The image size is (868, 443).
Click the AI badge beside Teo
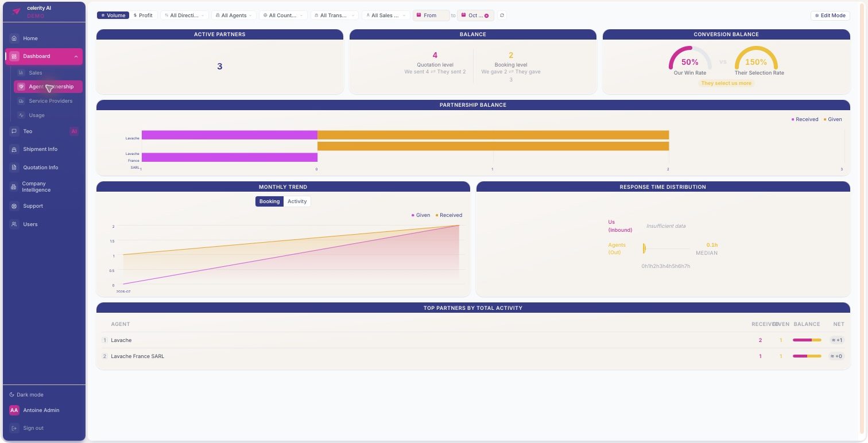tap(73, 131)
